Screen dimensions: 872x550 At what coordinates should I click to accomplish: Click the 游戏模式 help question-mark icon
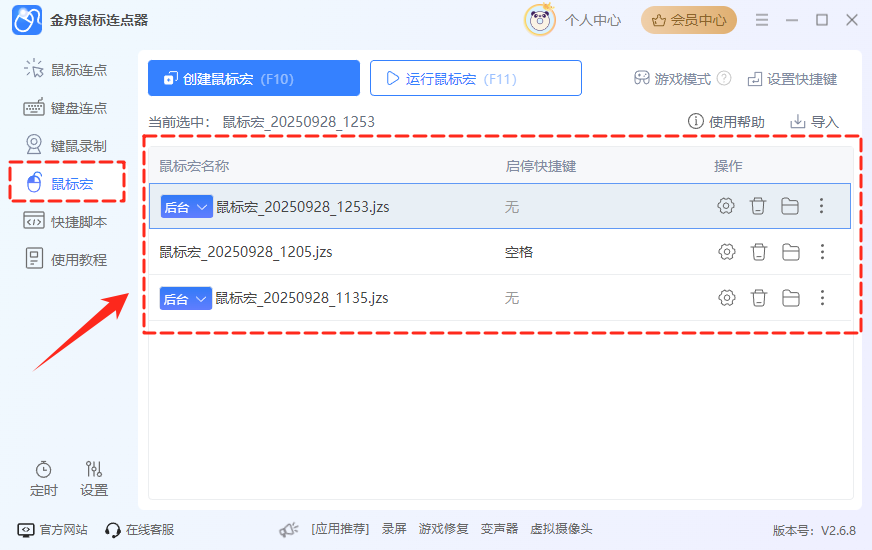click(x=724, y=78)
